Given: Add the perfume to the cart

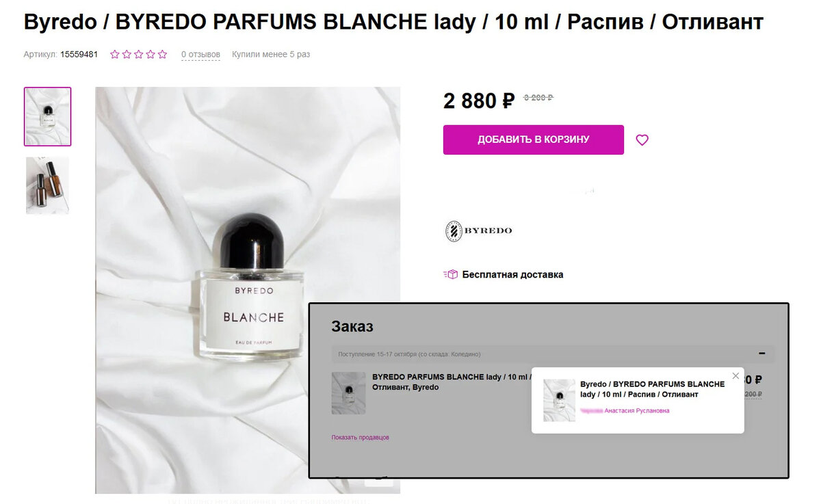Looking at the screenshot, I should (533, 140).
